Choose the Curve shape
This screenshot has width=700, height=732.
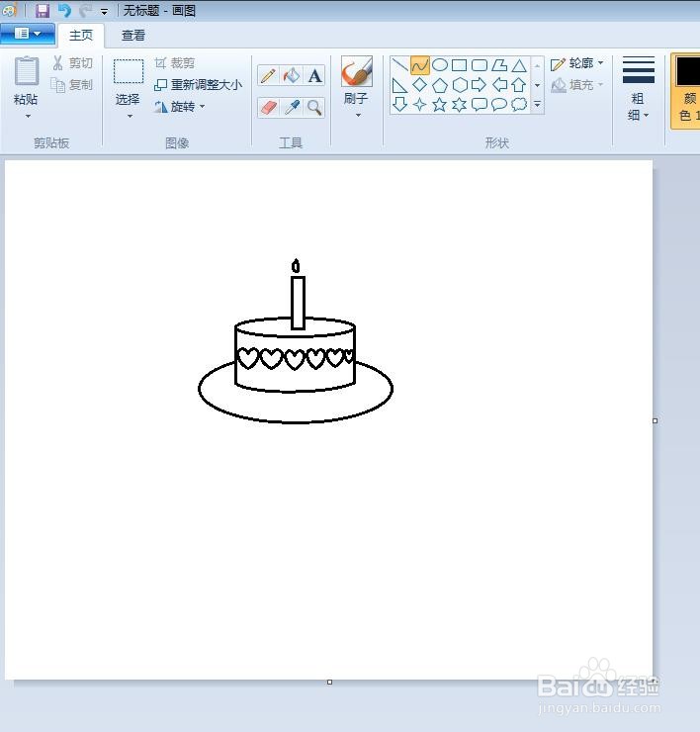point(419,65)
